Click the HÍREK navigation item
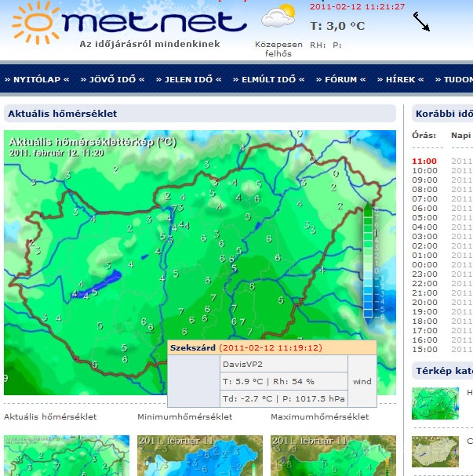The height and width of the screenshot is (476, 473). coord(400,79)
